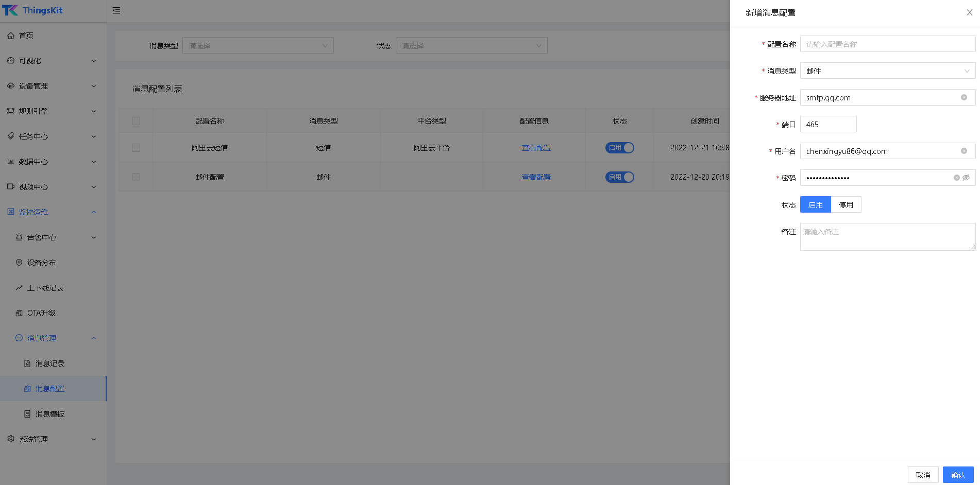
Task: Clear the password field with the clear icon
Action: 956,178
